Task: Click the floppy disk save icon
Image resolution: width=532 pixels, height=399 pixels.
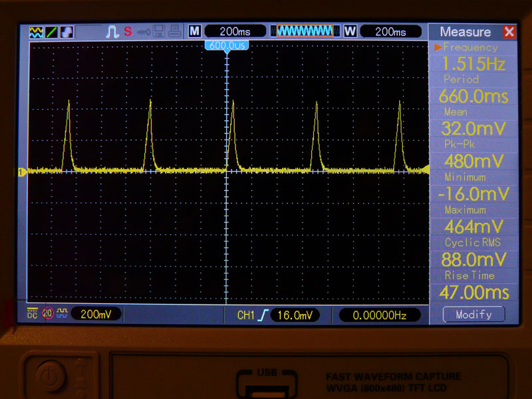Action: (159, 31)
